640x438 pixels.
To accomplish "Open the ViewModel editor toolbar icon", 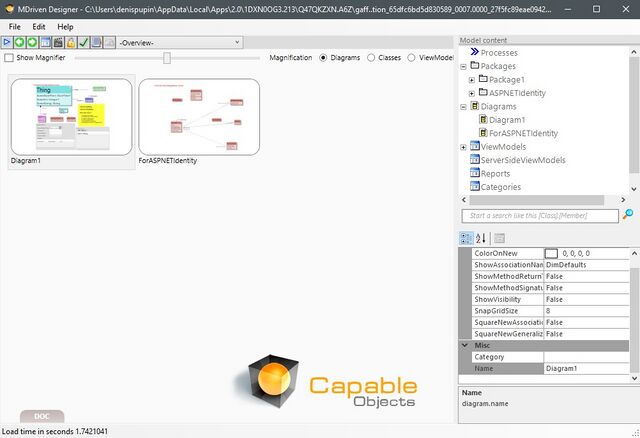I will click(x=45, y=42).
